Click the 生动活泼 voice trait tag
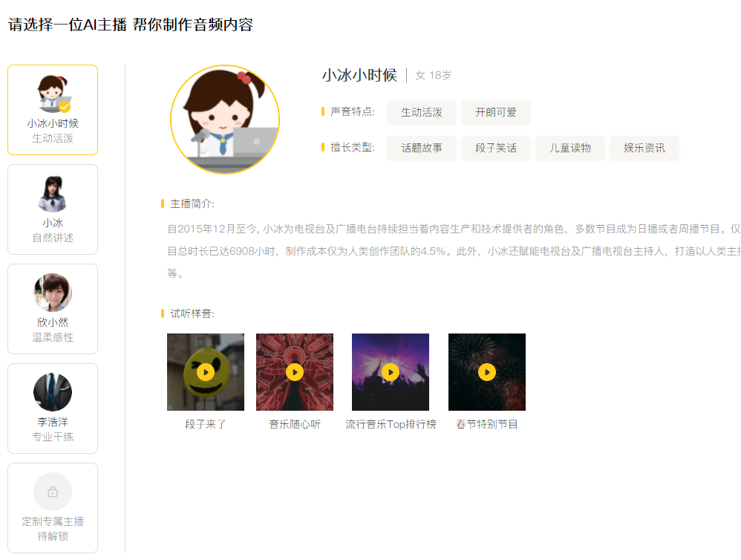This screenshot has width=741, height=560. [422, 112]
